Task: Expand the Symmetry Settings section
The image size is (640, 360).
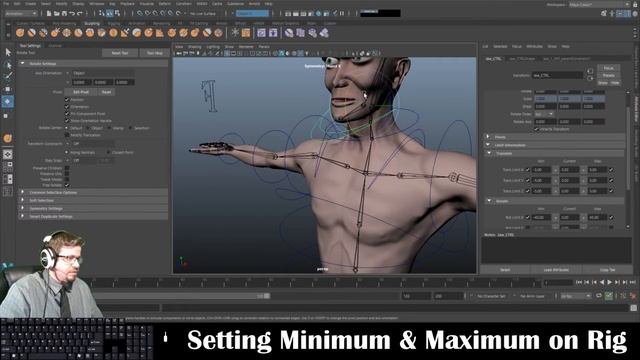Action: [23, 209]
